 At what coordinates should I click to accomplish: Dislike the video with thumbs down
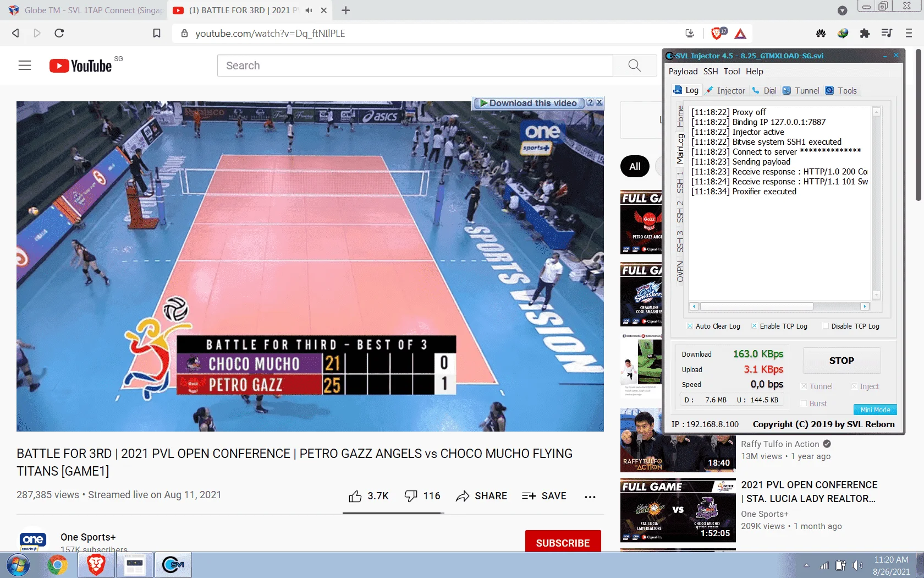tap(411, 496)
